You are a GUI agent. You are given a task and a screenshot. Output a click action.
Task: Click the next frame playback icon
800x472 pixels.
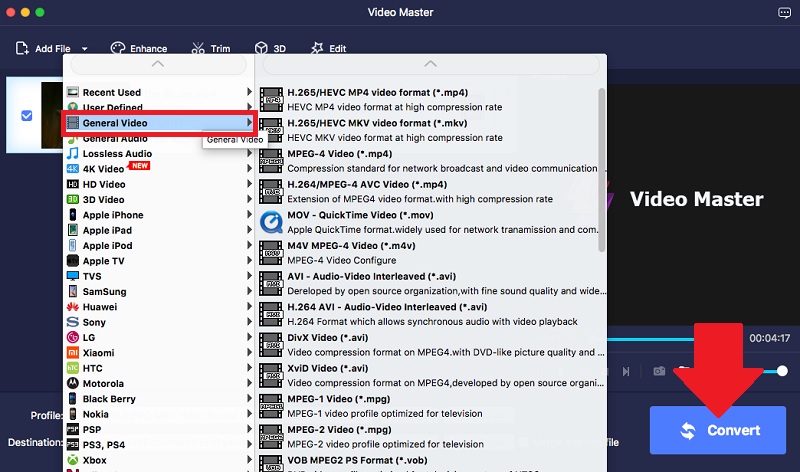point(626,371)
